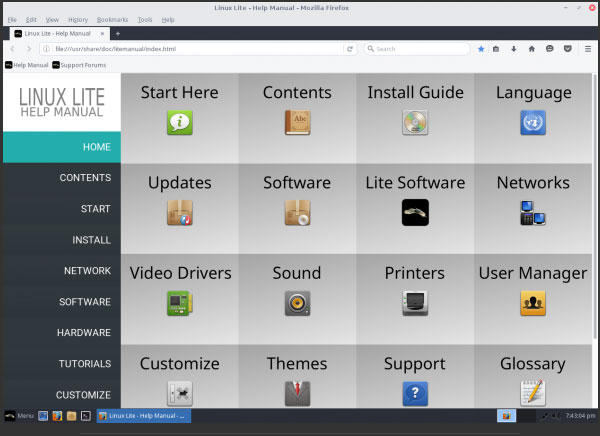
Task: Click the Linux Lite - Help Manual taskbar button
Action: (x=143, y=416)
